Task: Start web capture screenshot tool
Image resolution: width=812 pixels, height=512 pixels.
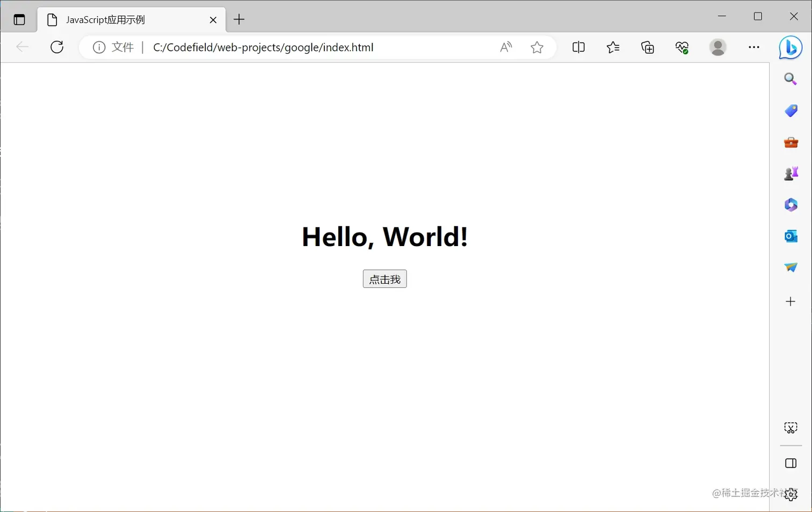Action: coord(791,428)
